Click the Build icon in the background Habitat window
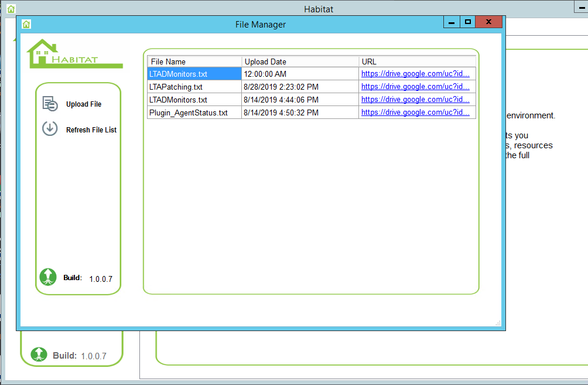This screenshot has width=588, height=385. click(39, 355)
